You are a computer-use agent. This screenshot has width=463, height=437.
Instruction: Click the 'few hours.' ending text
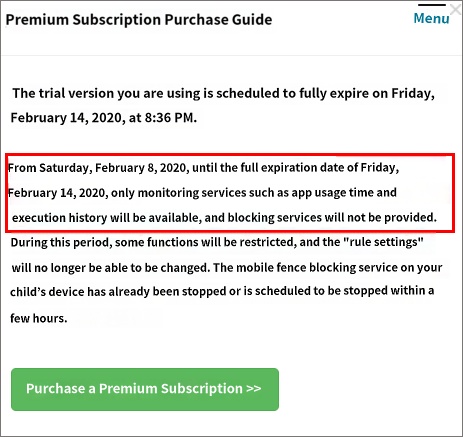pos(39,318)
